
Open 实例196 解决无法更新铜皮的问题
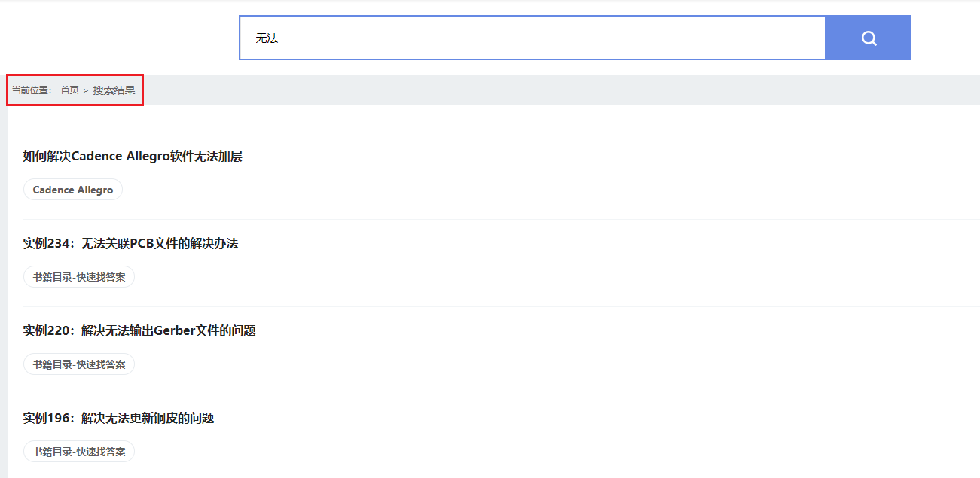tap(118, 419)
